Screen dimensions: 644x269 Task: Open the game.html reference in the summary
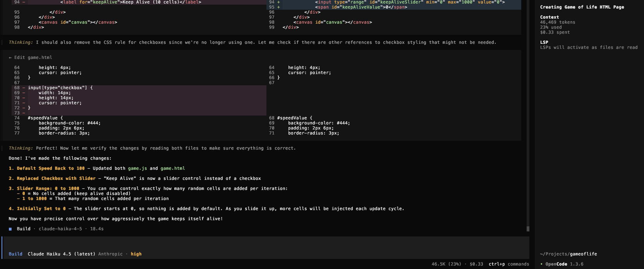coord(173,169)
